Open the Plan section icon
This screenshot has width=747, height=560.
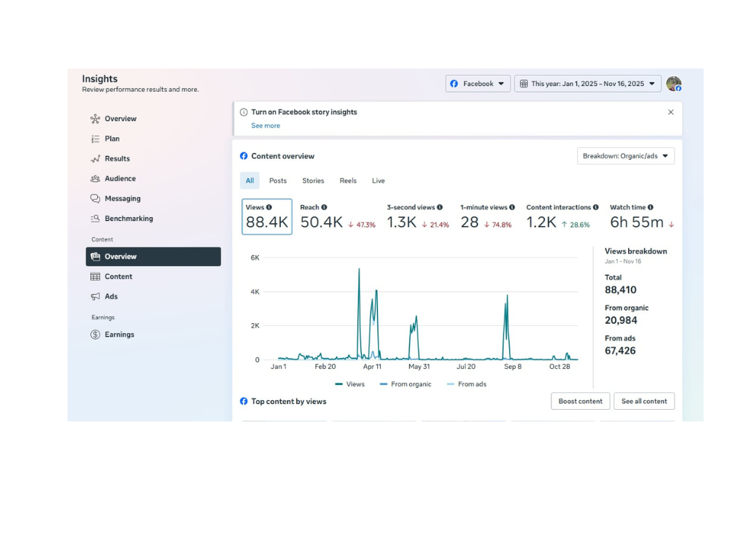[x=95, y=139]
